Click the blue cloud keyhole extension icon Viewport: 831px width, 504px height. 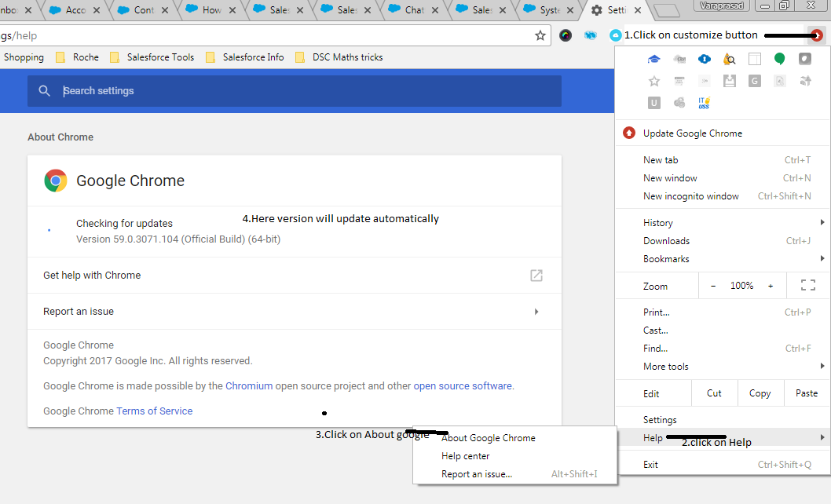(705, 59)
